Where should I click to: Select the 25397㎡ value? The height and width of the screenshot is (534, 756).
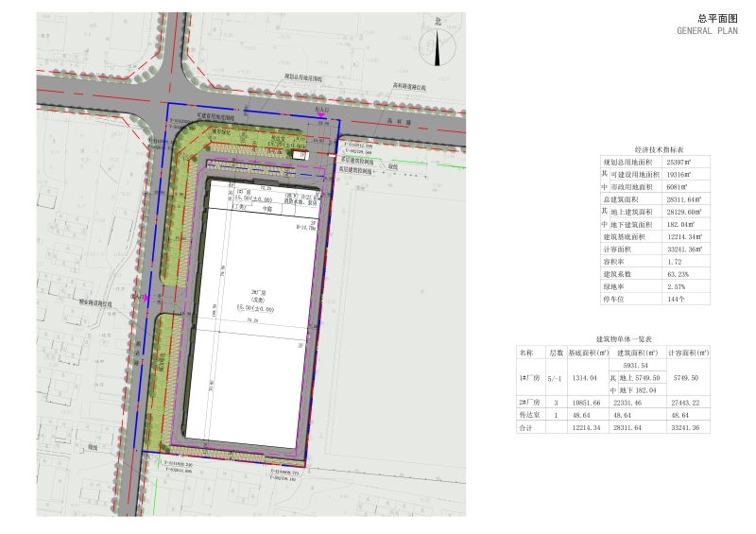point(679,162)
